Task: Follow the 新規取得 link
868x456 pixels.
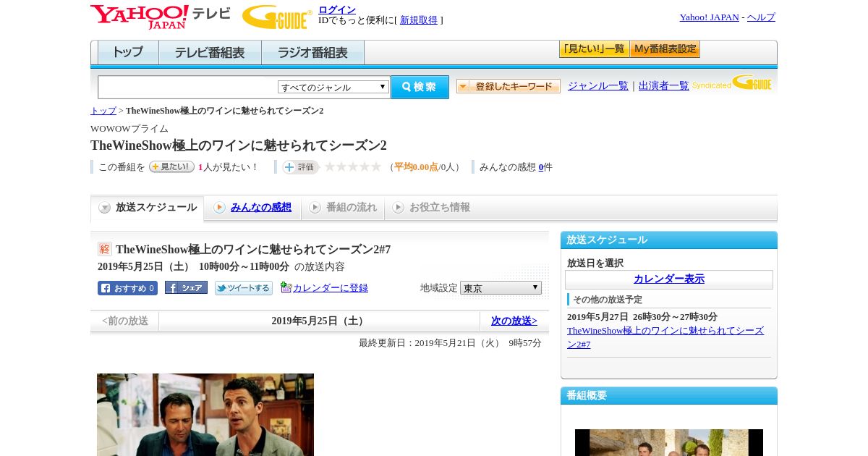Action: (419, 20)
